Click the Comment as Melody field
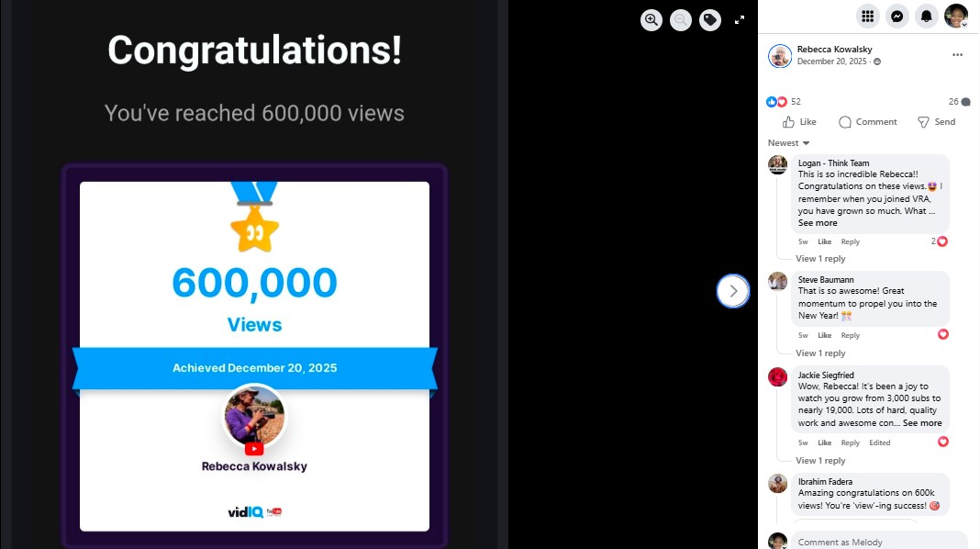This screenshot has height=549, width=980. [x=876, y=542]
